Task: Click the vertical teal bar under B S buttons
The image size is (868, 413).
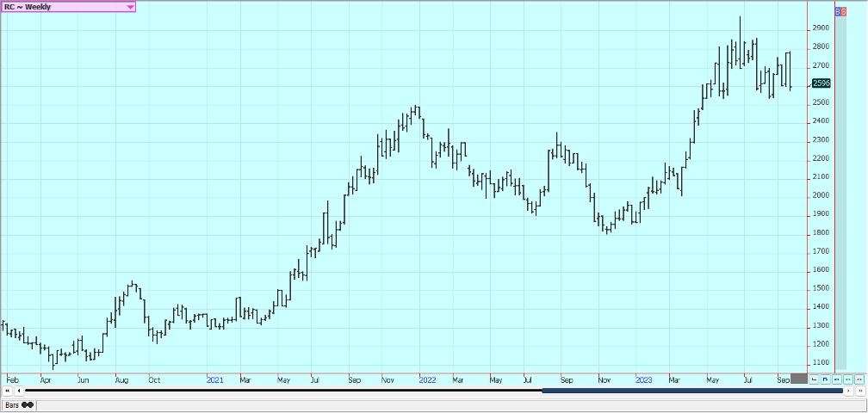Action: point(840,193)
